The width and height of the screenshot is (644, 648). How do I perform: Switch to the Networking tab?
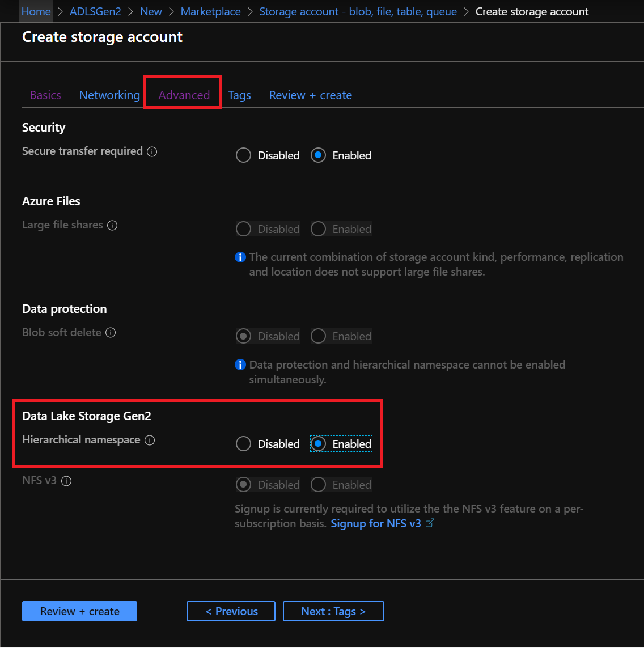click(109, 95)
